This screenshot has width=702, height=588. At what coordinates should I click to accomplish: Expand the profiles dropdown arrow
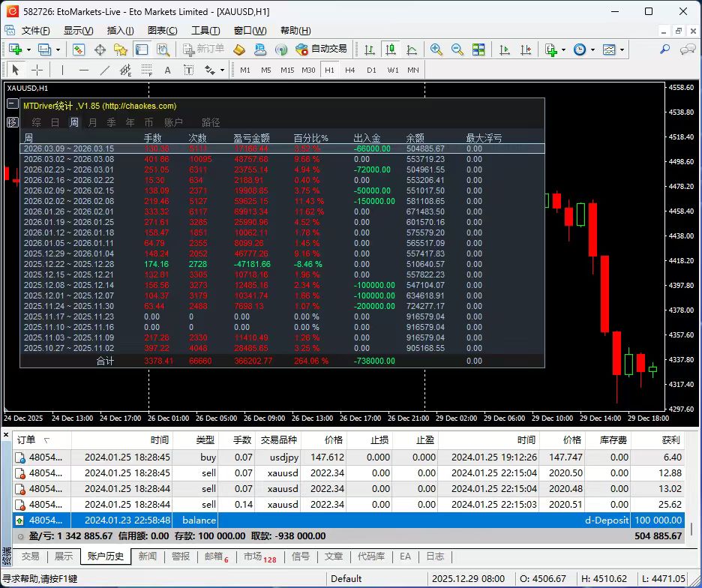click(58, 49)
